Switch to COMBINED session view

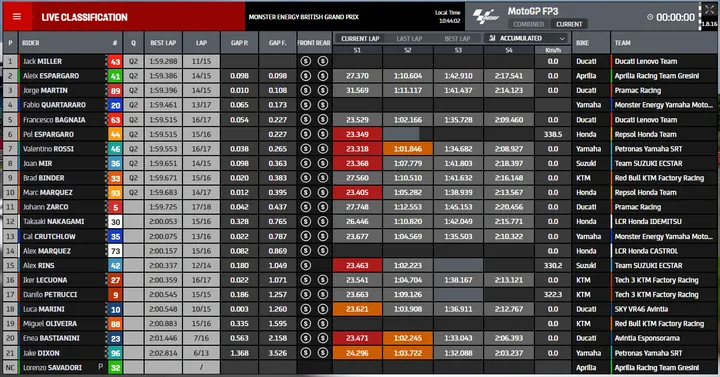529,24
